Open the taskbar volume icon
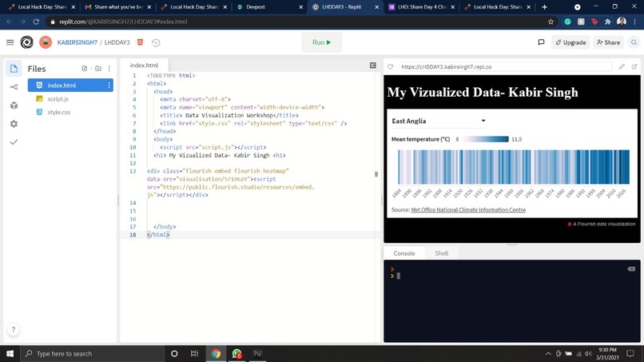 [588, 353]
